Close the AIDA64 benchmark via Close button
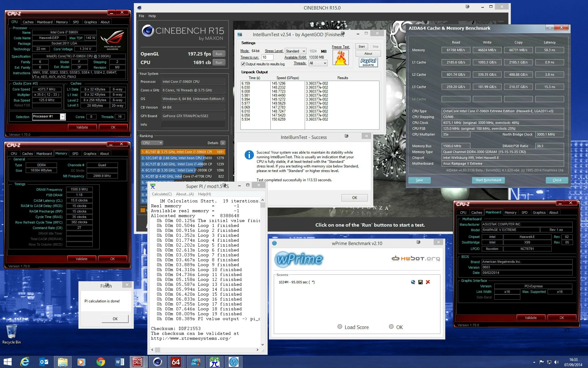The image size is (588, 368). [x=557, y=180]
